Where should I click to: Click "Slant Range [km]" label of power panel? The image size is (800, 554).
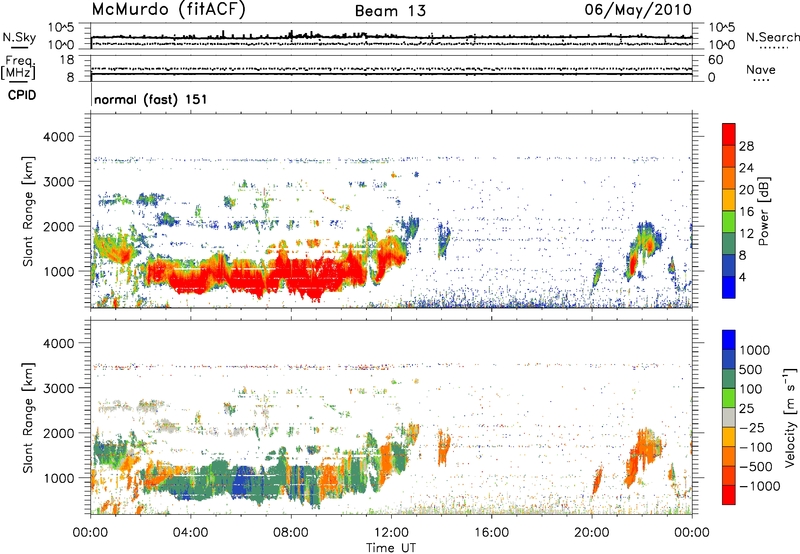(28, 211)
